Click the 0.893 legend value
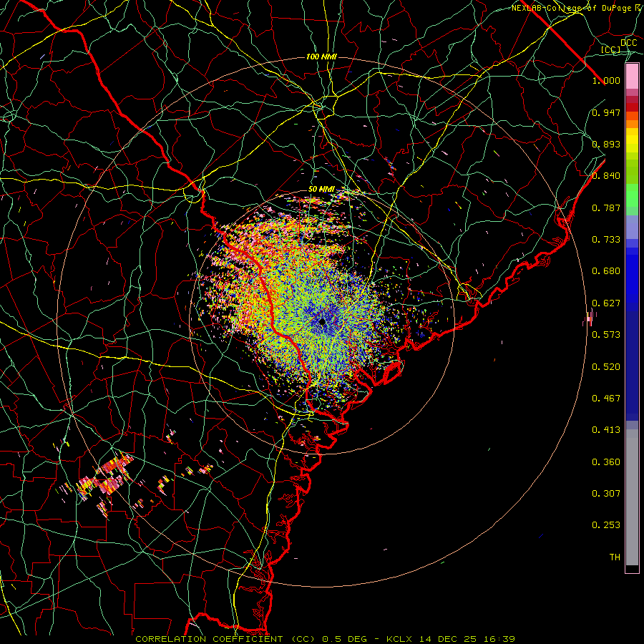Image resolution: width=644 pixels, height=644 pixels. click(606, 144)
